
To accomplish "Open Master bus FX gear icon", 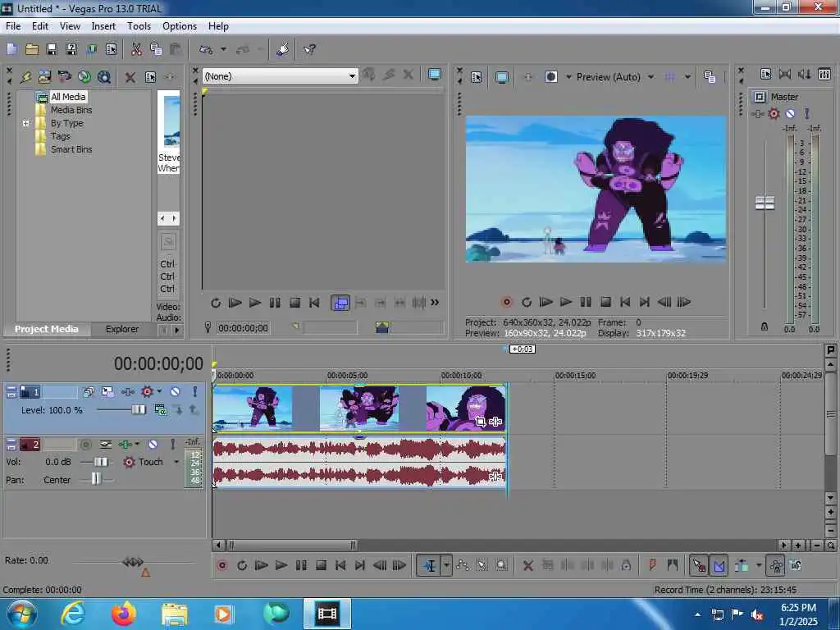I will click(x=774, y=113).
